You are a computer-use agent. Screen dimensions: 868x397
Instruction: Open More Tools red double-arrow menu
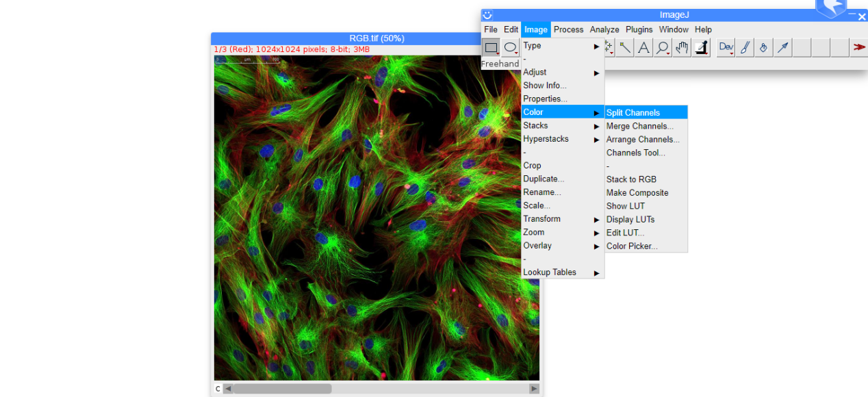tap(858, 47)
